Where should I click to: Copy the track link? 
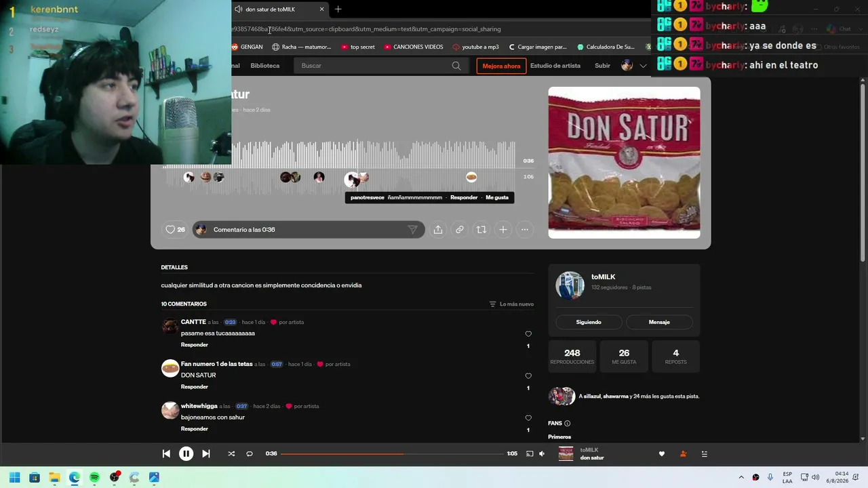click(460, 230)
